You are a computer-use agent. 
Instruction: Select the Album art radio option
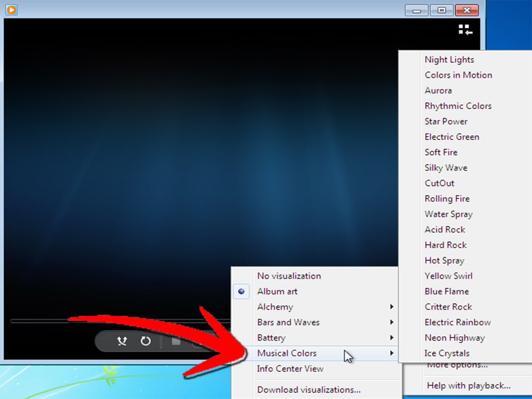277,291
